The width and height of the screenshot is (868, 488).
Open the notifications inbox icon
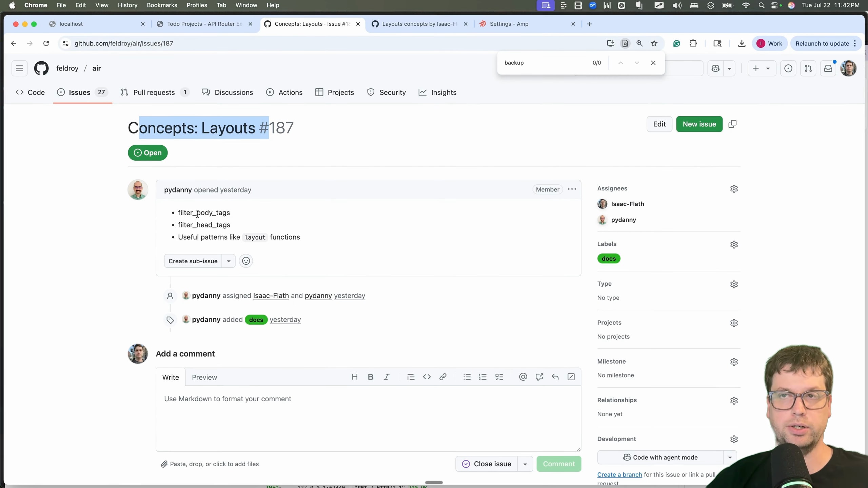pyautogui.click(x=828, y=68)
